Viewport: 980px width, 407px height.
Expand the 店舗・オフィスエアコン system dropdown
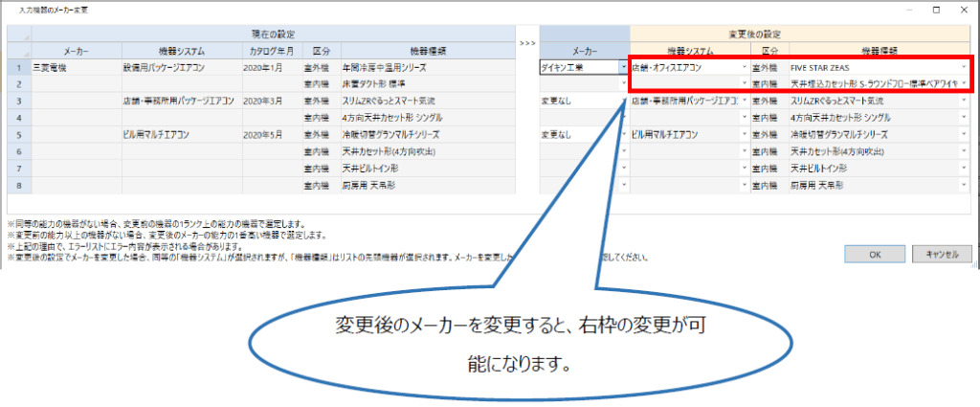click(x=744, y=68)
